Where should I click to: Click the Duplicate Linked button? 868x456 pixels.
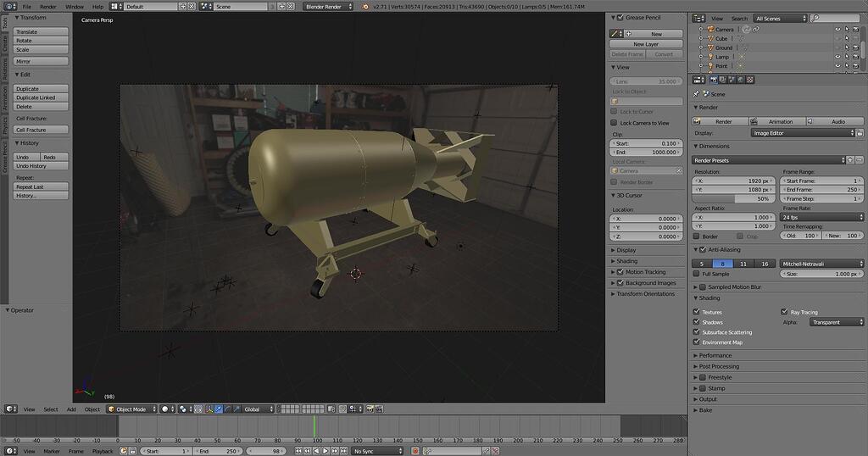pyautogui.click(x=41, y=97)
